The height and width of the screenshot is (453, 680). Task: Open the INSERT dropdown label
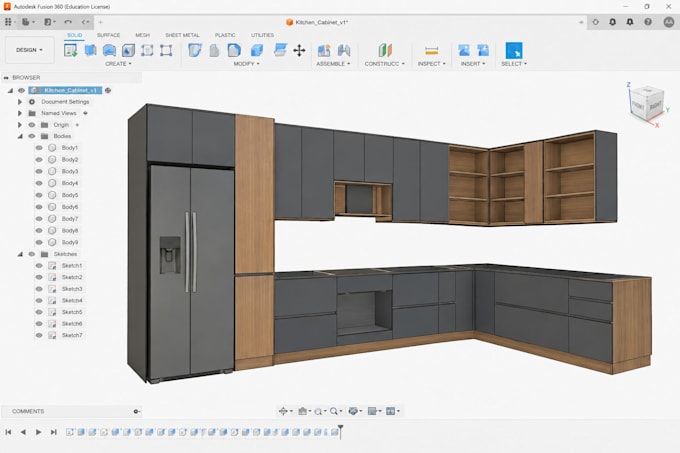pyautogui.click(x=473, y=64)
